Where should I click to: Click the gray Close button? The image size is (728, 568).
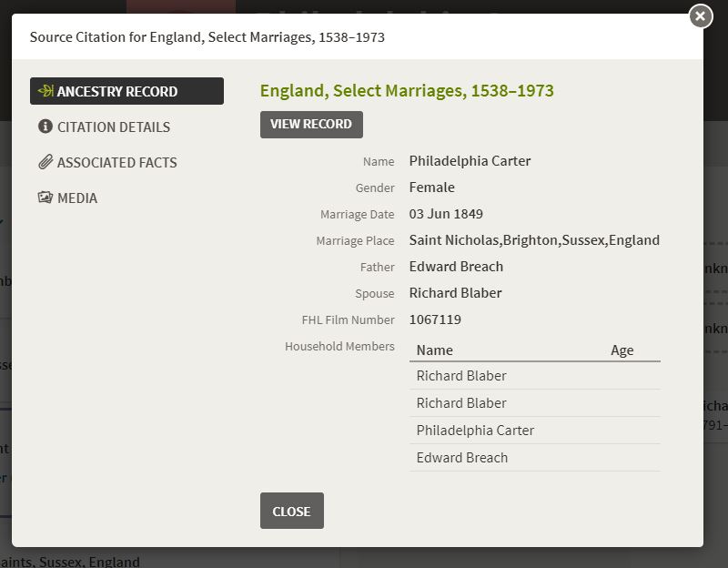click(x=291, y=511)
